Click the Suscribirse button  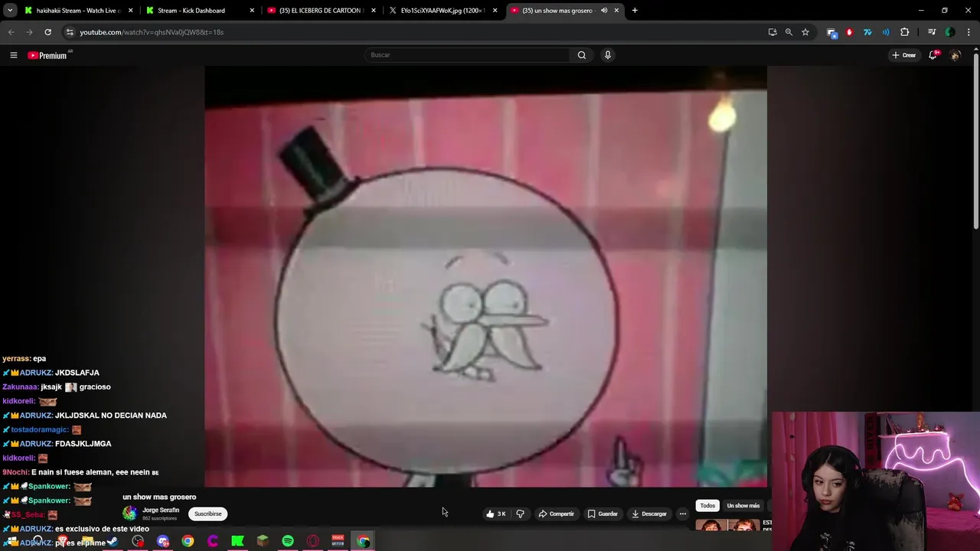(x=207, y=514)
